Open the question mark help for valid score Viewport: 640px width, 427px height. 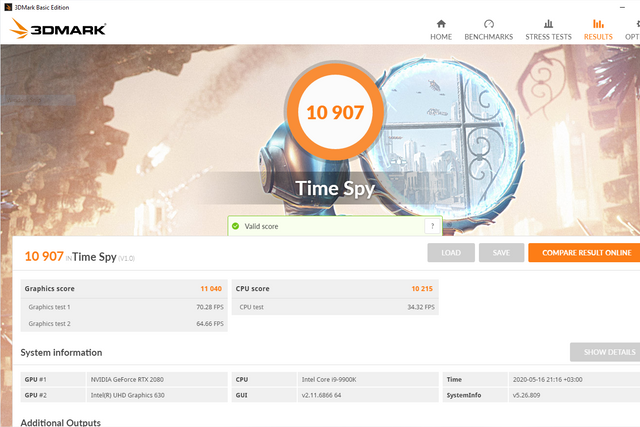pos(432,226)
